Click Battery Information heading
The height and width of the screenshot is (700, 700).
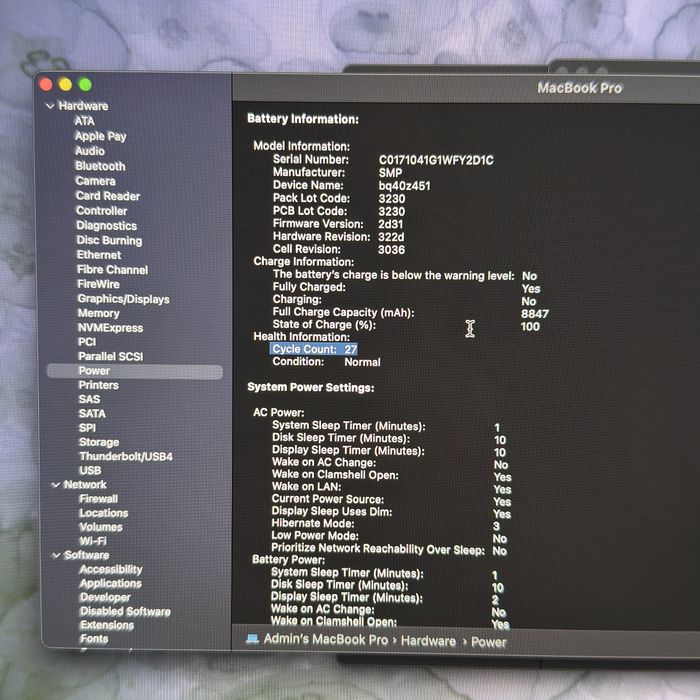[303, 119]
